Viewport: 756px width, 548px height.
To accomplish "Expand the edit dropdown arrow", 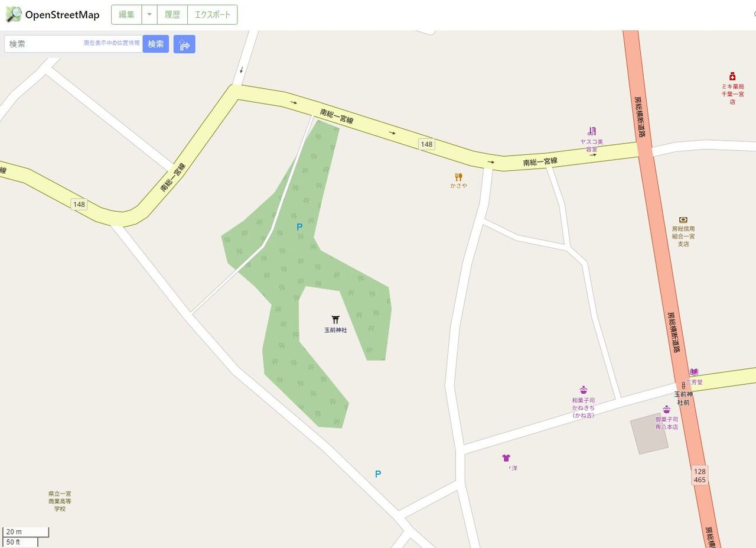I will tap(149, 15).
